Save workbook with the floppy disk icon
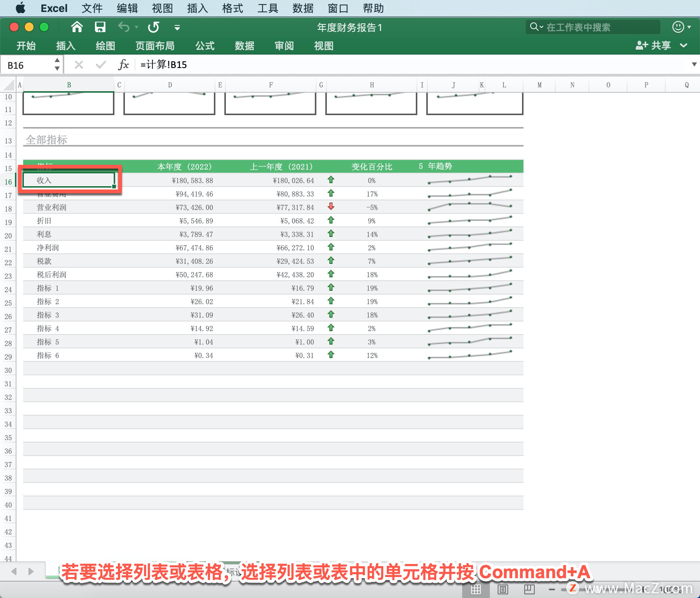This screenshot has width=700, height=598. (x=100, y=27)
